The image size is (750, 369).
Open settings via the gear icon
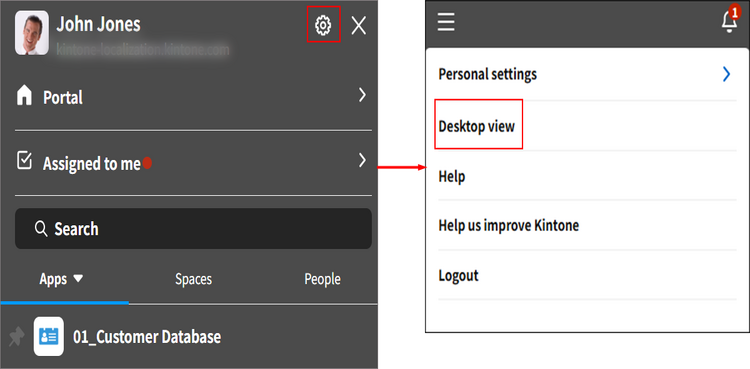click(323, 24)
